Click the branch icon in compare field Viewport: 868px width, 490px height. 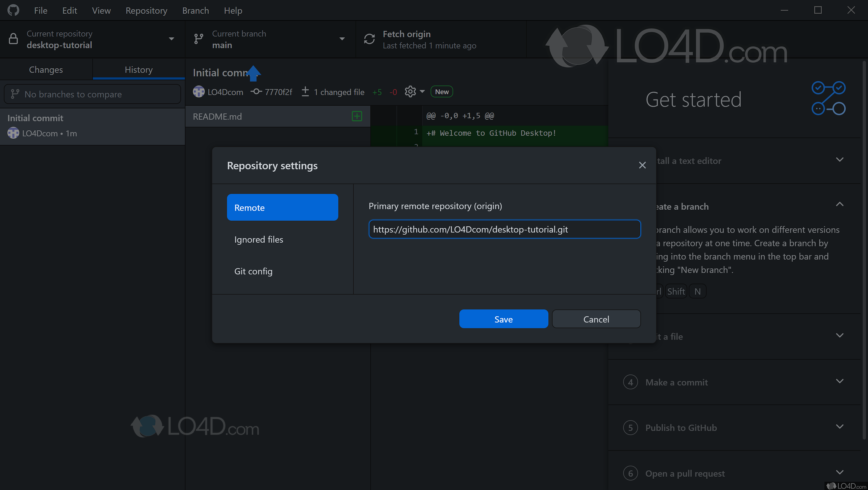pos(15,94)
